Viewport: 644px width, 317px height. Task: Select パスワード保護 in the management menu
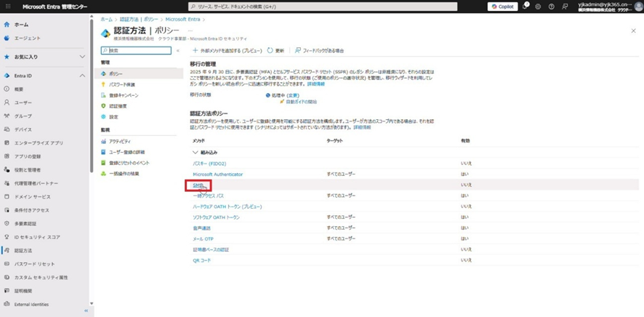pos(121,84)
